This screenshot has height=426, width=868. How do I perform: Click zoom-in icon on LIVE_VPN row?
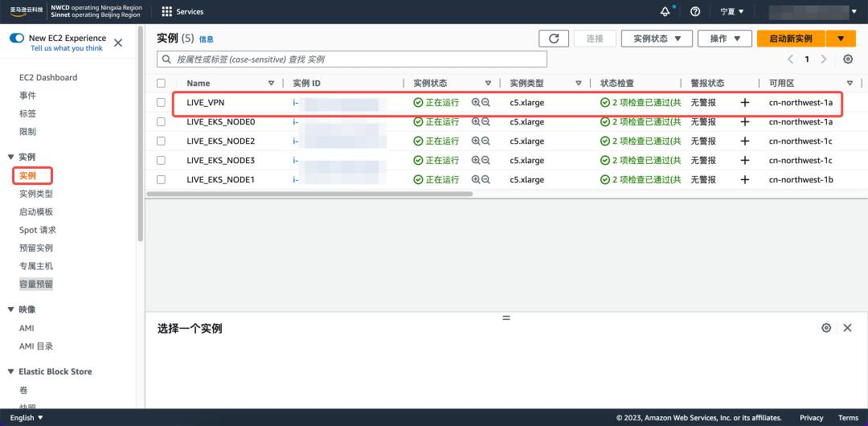(476, 103)
